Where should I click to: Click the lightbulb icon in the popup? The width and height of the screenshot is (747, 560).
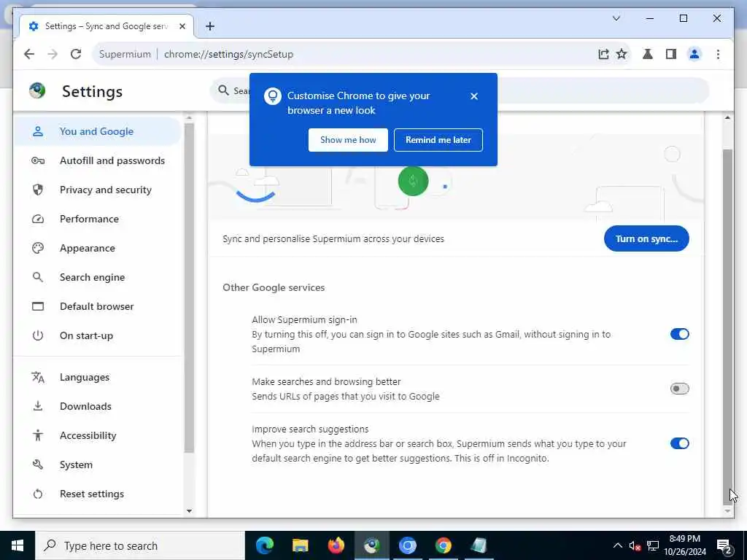(273, 96)
